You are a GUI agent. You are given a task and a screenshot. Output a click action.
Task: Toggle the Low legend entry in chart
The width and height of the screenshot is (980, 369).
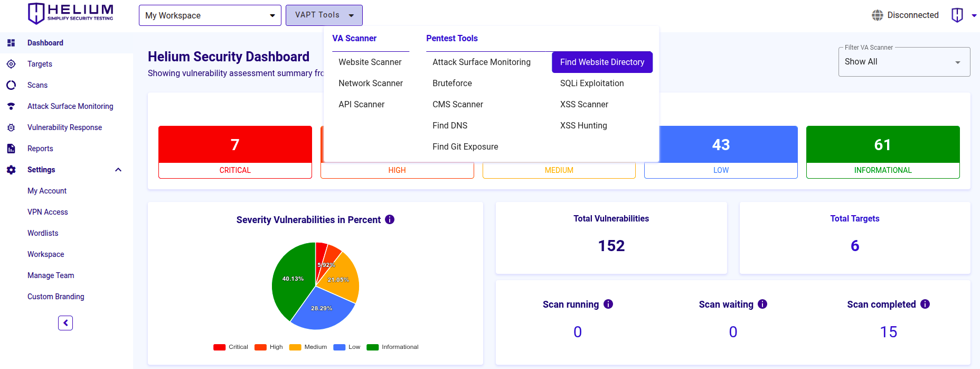[x=347, y=347]
